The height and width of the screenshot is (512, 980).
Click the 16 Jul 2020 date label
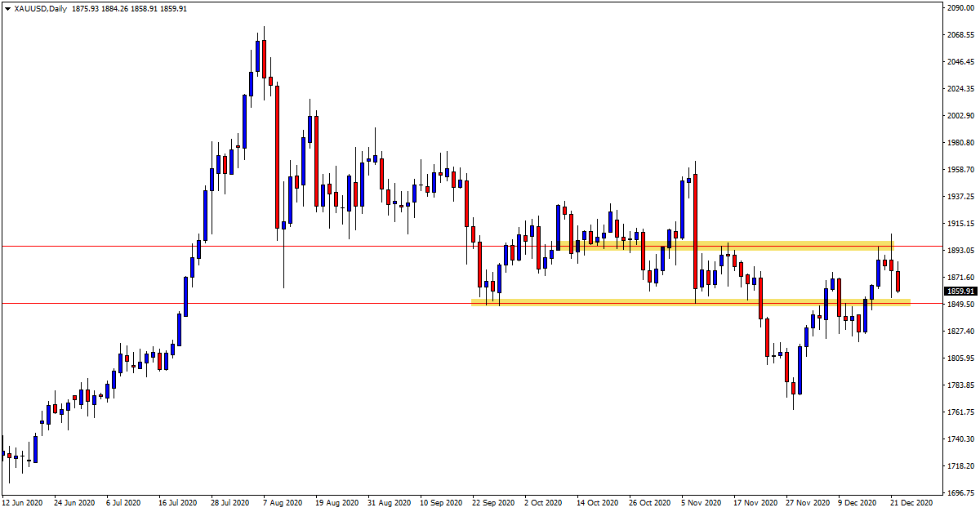(179, 504)
